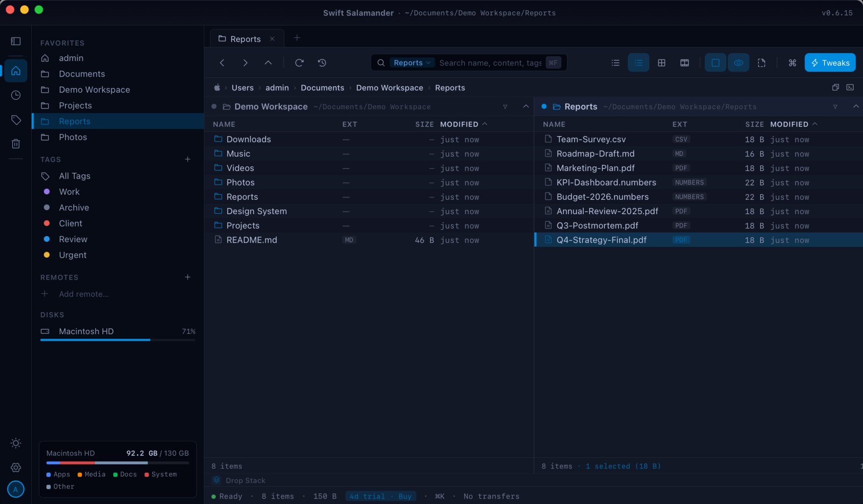Open the settings gear in the left rail
The height and width of the screenshot is (504, 863).
click(16, 467)
